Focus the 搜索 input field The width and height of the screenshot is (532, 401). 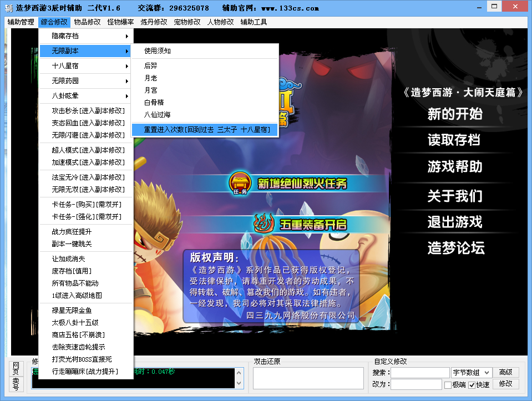pos(420,373)
